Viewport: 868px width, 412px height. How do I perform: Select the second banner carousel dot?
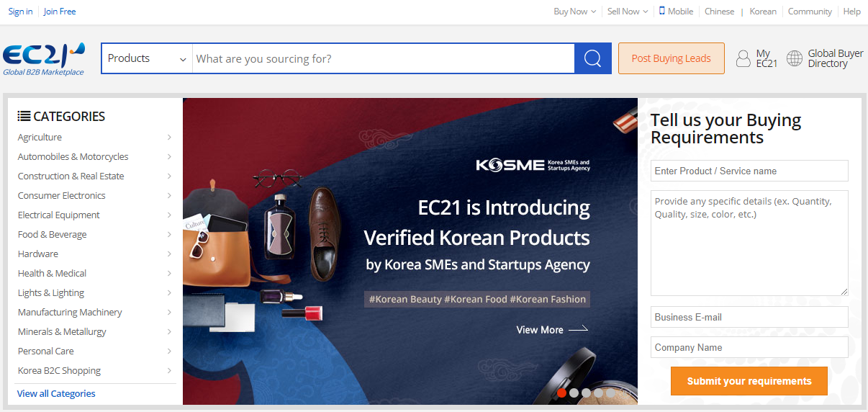pos(574,393)
